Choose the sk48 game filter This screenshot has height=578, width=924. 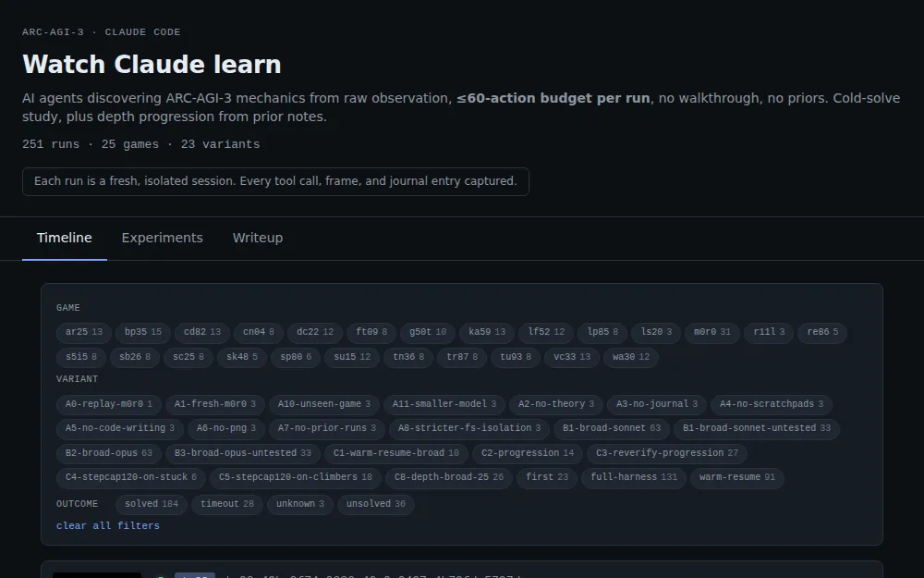tap(241, 357)
